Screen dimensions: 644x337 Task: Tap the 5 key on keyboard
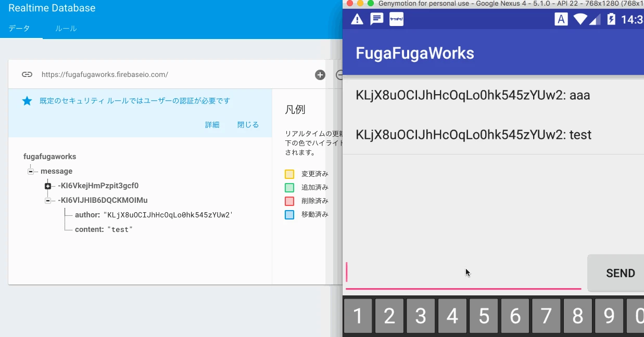(x=484, y=316)
